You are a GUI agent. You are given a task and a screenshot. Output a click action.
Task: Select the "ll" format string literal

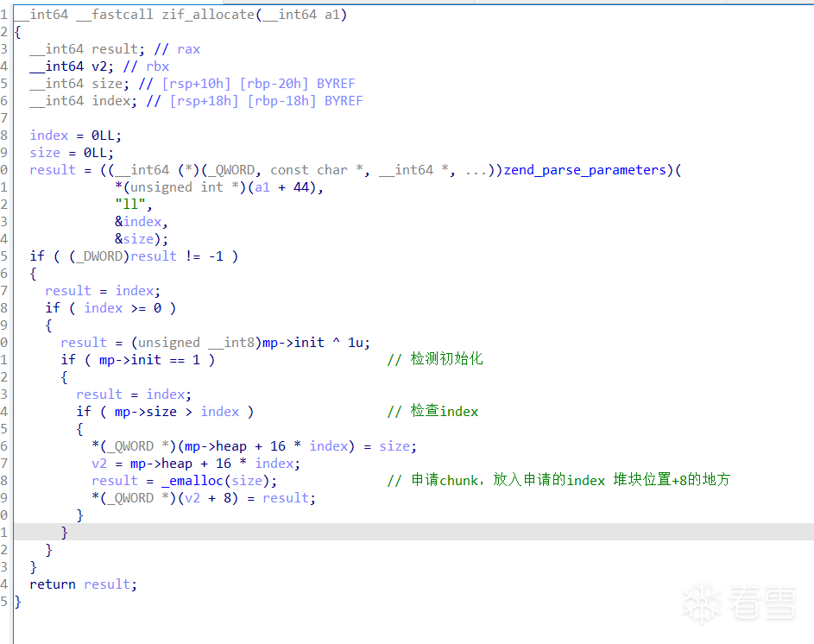129,205
